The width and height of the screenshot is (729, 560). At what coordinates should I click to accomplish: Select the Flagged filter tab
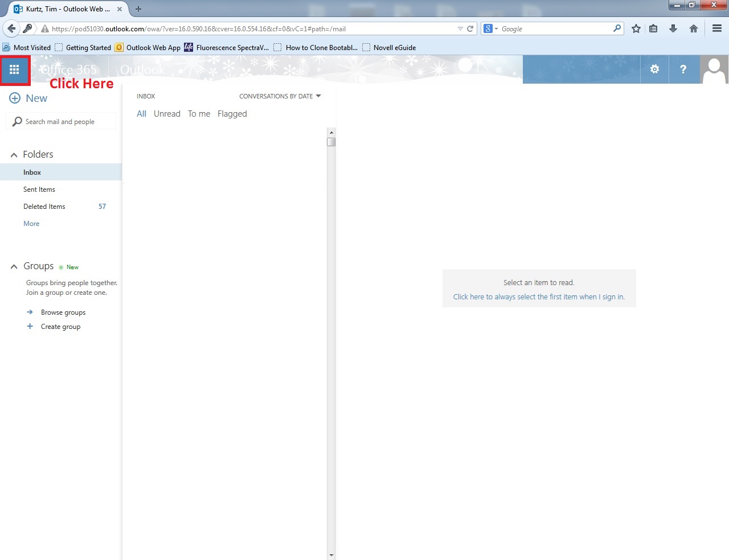(232, 114)
